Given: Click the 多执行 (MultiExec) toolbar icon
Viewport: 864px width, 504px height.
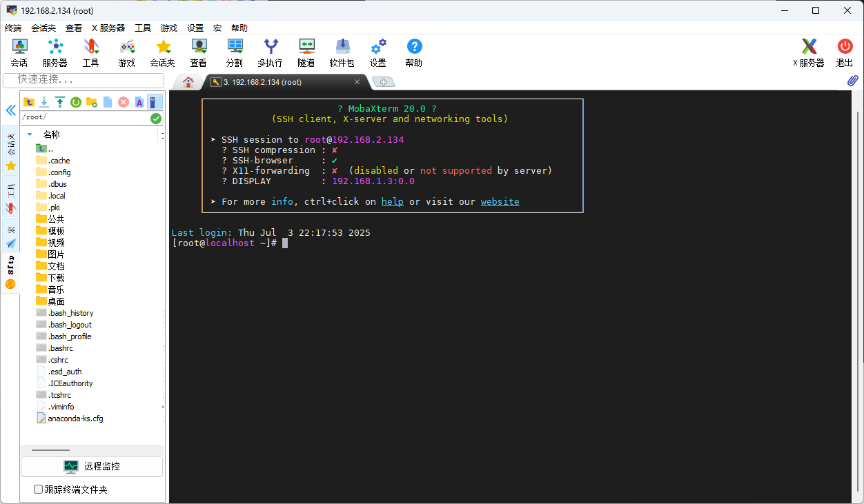Looking at the screenshot, I should coord(271,53).
